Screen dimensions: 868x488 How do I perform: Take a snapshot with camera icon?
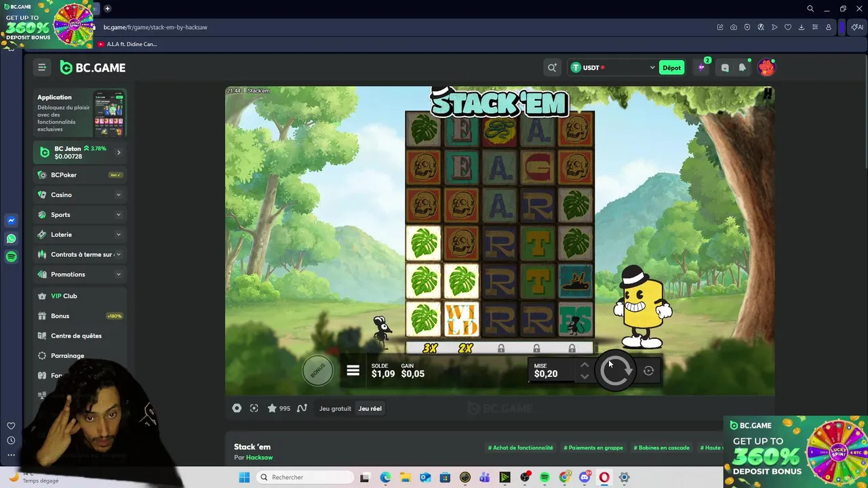coord(734,27)
